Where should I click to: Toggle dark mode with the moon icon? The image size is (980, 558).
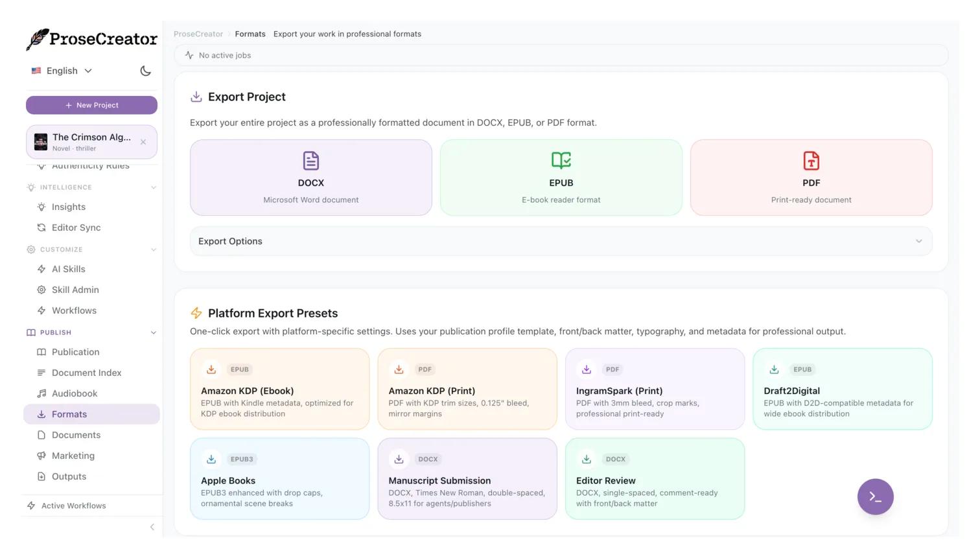(x=145, y=71)
